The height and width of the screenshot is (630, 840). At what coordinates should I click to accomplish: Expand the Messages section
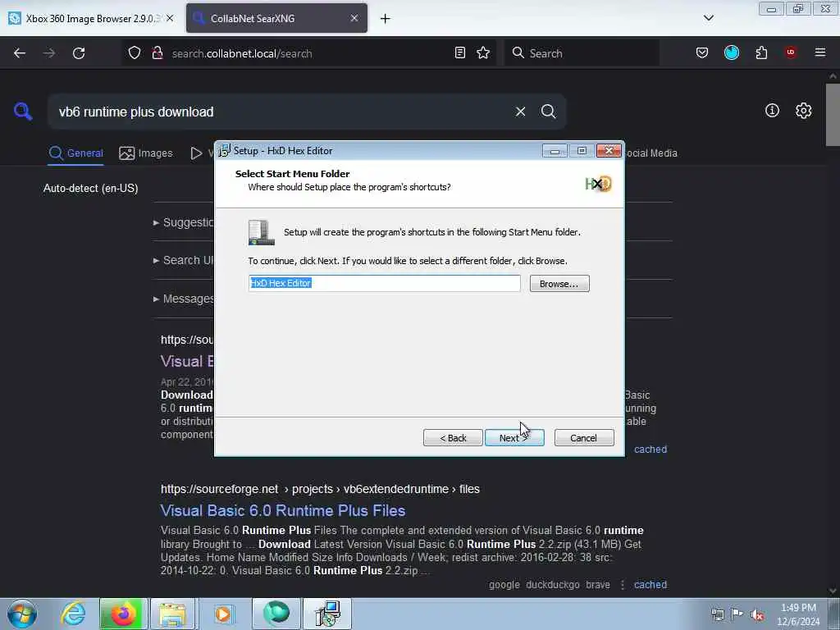pos(183,299)
